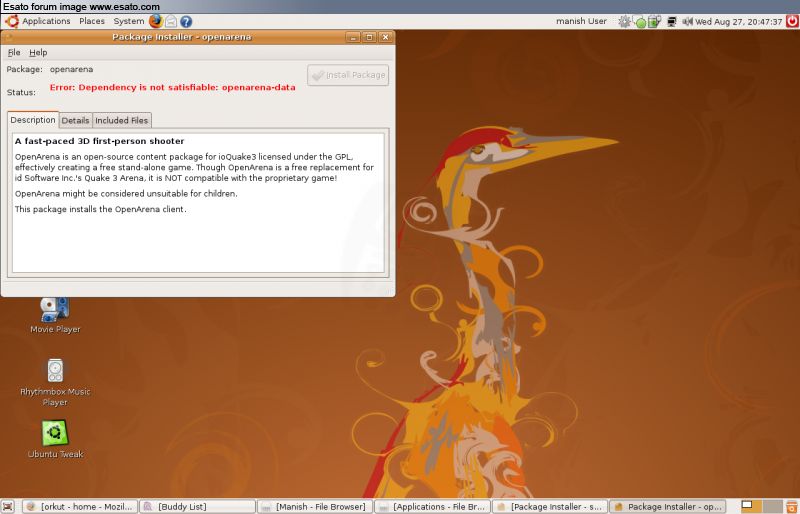Click the manish User switcher
The image size is (800, 514).
click(x=581, y=21)
